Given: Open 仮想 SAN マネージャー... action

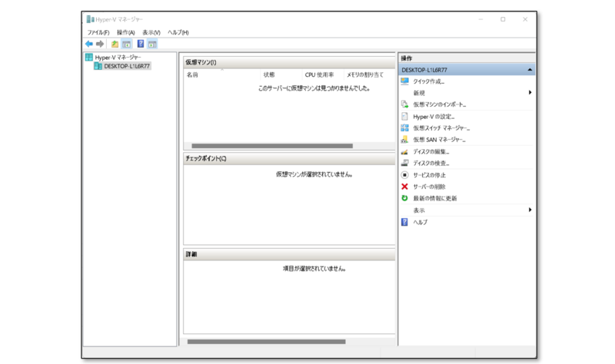Looking at the screenshot, I should (439, 140).
